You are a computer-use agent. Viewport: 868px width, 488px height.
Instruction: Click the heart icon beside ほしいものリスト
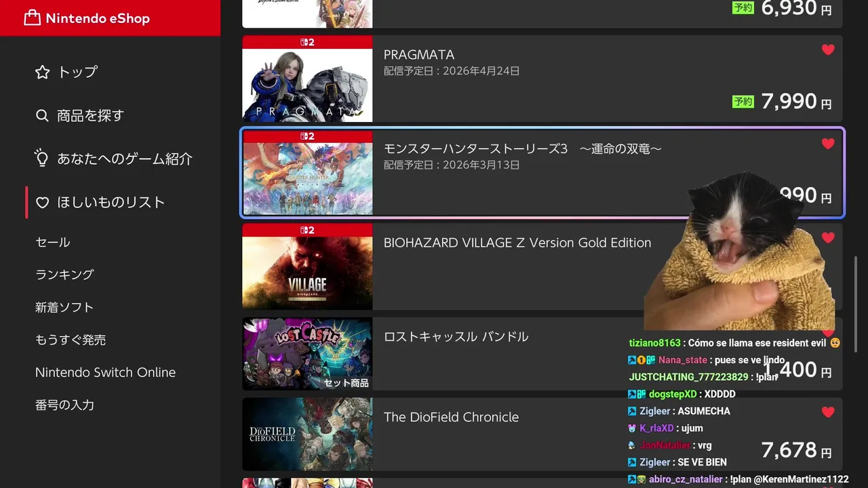click(x=42, y=203)
